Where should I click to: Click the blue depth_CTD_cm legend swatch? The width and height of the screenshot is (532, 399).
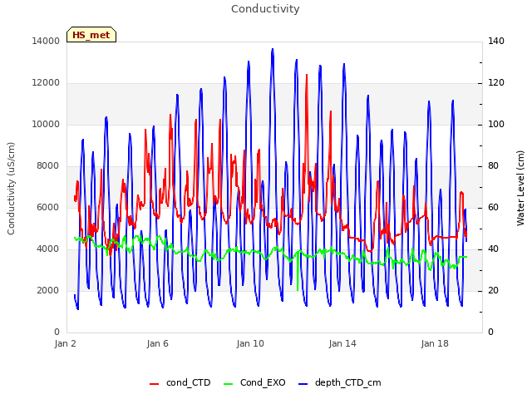[303, 384]
